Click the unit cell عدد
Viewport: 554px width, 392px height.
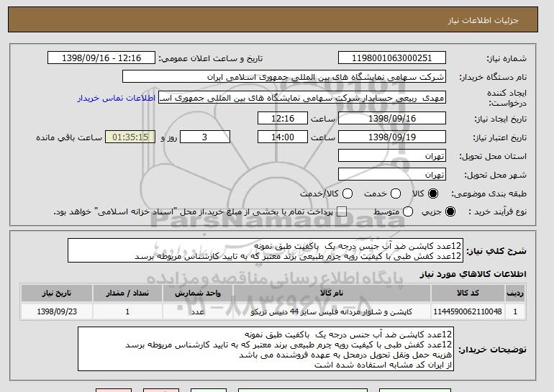198,311
